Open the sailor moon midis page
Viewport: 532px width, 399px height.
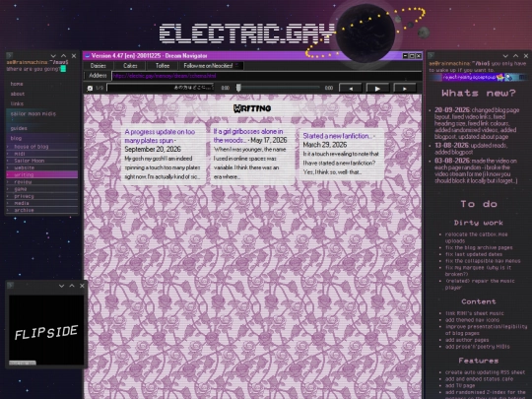tap(33, 113)
